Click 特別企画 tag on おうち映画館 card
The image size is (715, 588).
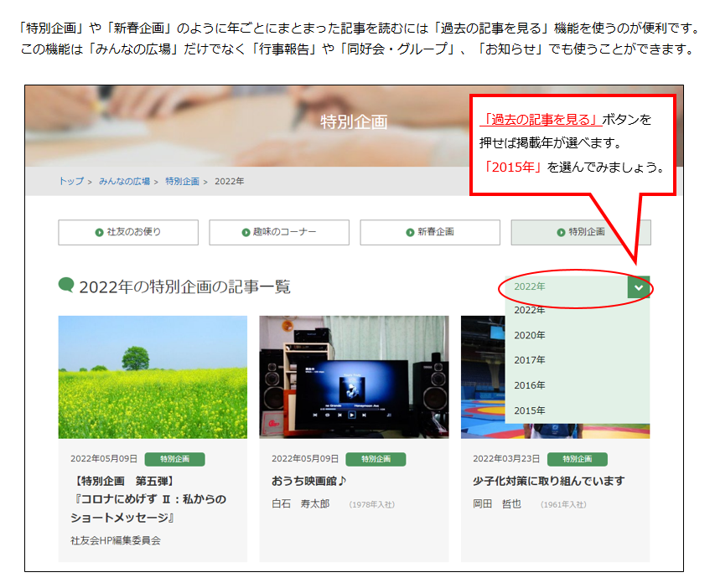coord(376,459)
